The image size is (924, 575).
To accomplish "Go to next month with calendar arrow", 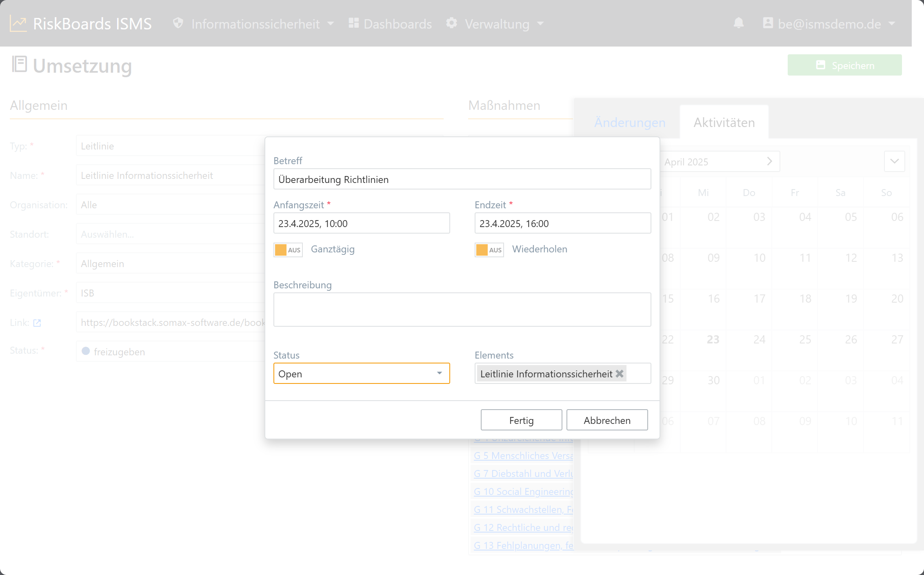I will (x=770, y=161).
